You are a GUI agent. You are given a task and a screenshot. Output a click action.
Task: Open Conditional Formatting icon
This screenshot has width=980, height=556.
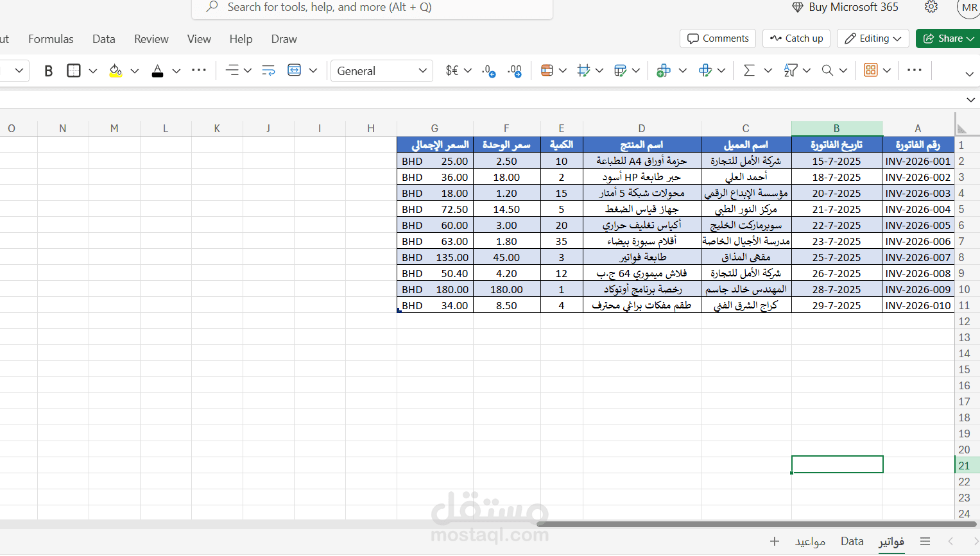(547, 71)
